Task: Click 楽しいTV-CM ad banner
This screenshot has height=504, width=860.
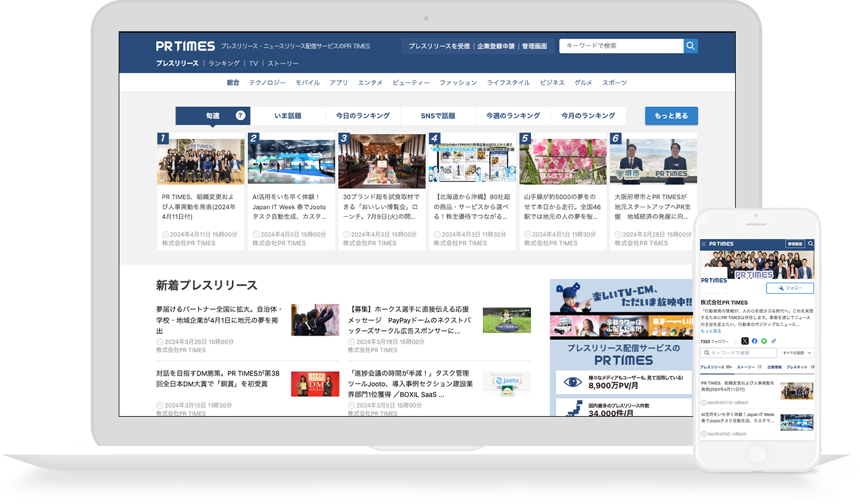Action: pos(621,308)
